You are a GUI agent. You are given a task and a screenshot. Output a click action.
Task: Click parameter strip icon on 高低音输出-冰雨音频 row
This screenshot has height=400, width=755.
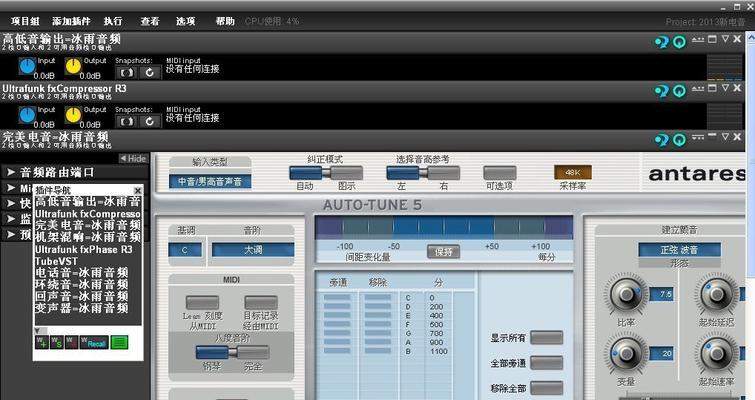point(698,40)
